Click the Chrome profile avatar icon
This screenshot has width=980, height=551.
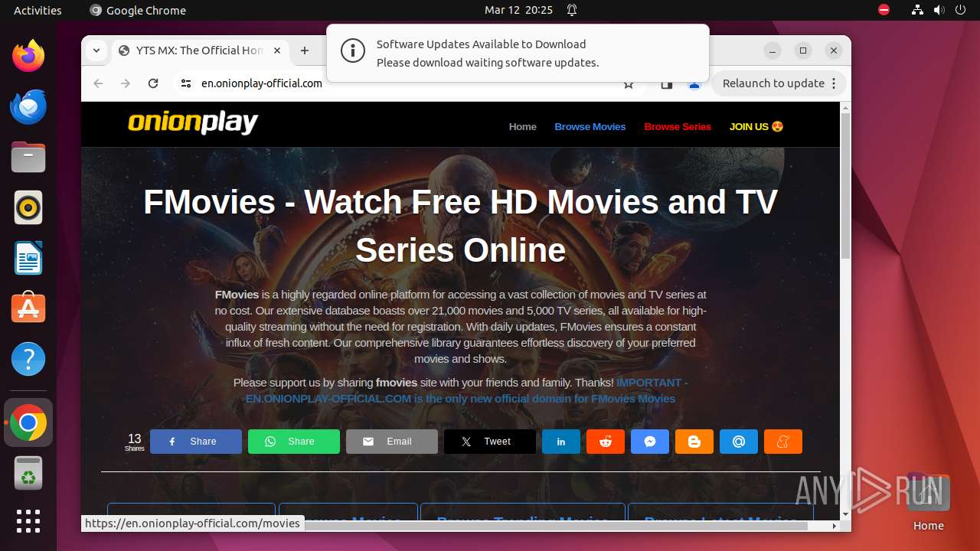click(x=694, y=84)
